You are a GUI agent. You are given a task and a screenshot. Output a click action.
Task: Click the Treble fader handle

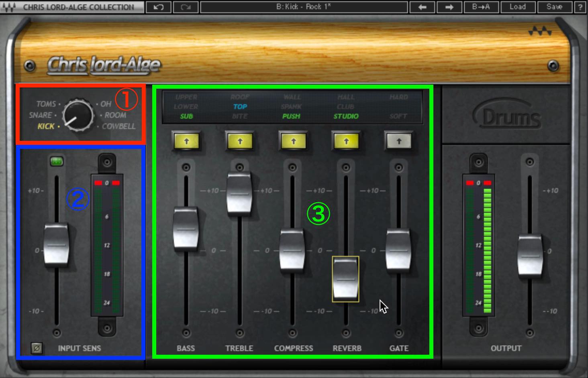[239, 193]
